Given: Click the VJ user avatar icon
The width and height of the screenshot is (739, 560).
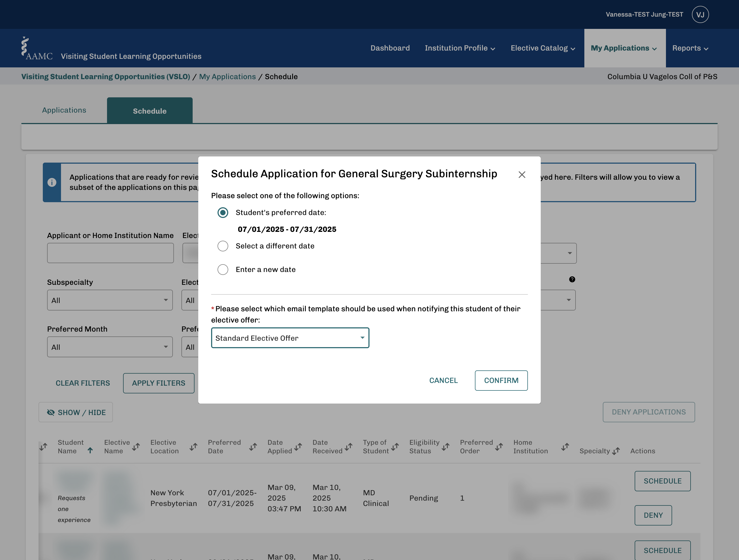Looking at the screenshot, I should click(700, 14).
